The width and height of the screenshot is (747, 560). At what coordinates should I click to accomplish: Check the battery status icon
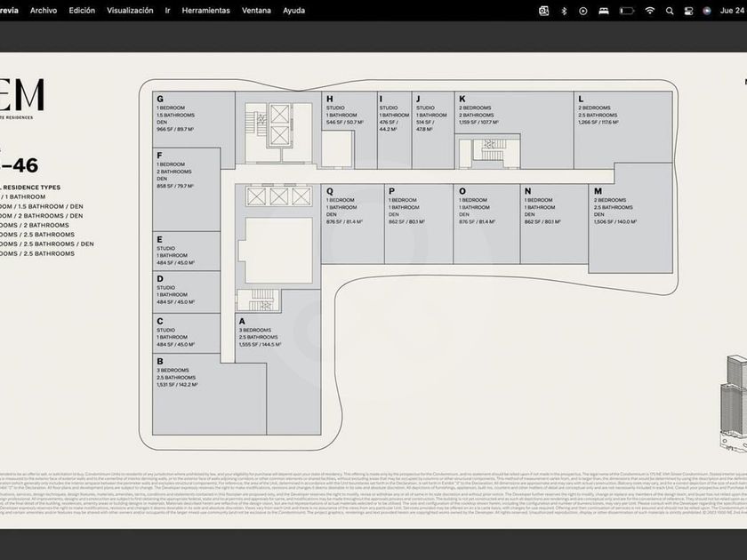point(627,11)
